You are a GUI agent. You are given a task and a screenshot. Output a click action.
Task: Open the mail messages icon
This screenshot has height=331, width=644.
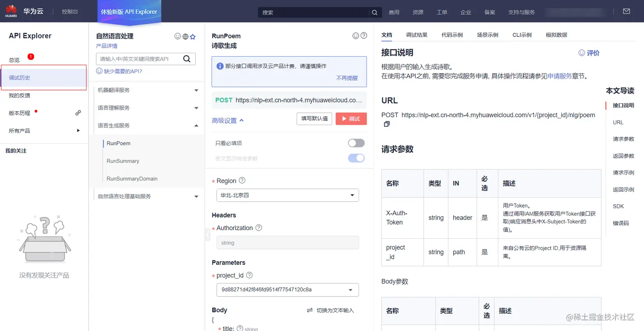click(x=626, y=11)
